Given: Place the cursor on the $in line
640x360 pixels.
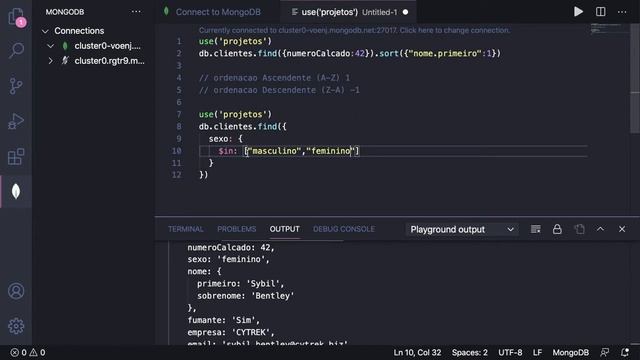Looking at the screenshot, I should click(x=393, y=151).
